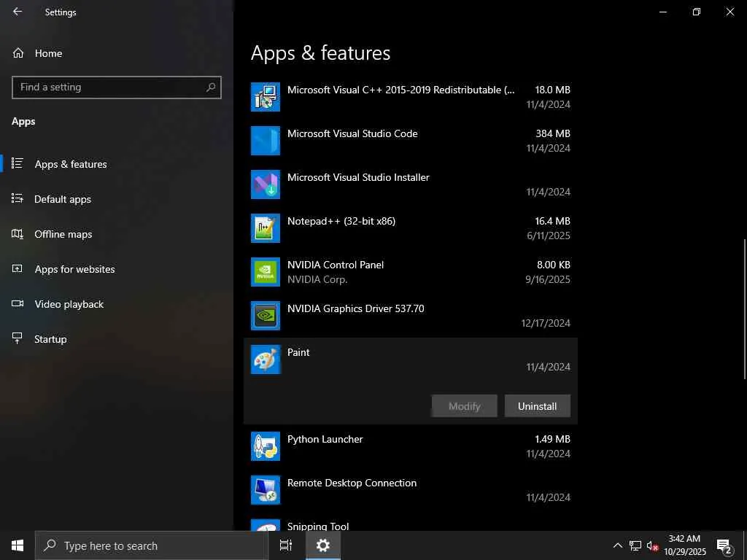Click the NVIDIA Corp. publisher text
Viewport: 747px width, 560px height.
[x=317, y=279]
